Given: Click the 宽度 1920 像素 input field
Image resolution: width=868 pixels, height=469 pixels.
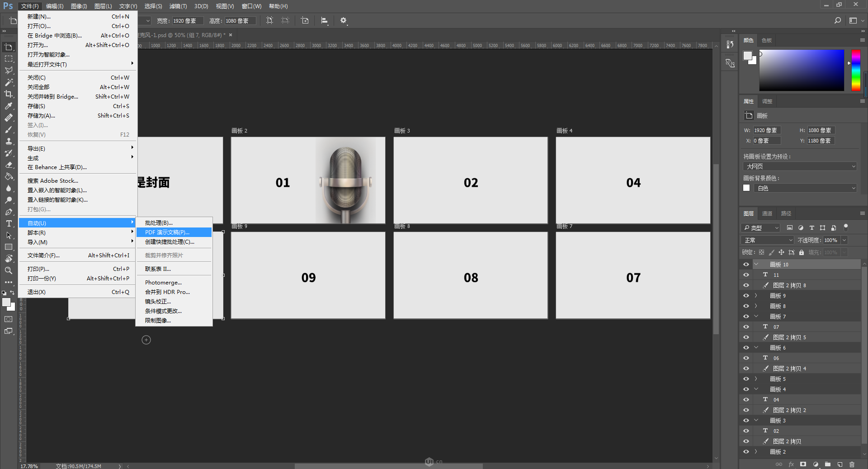Looking at the screenshot, I should (x=187, y=21).
